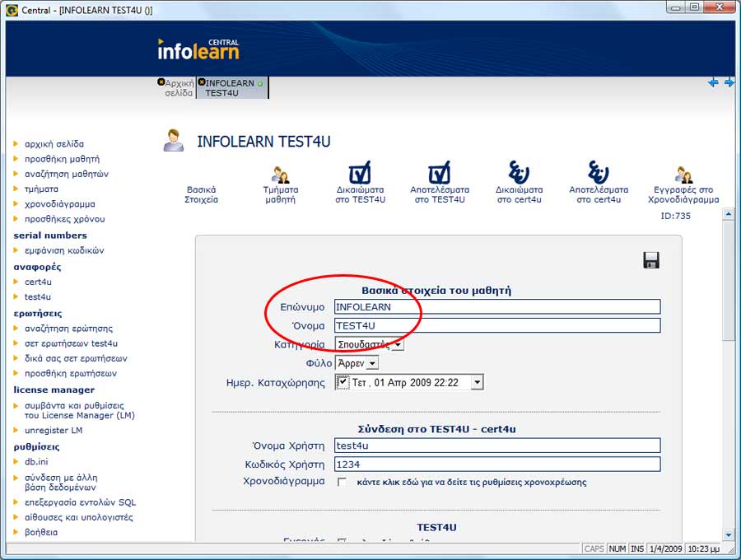Open αναζήτηση ερώτησης in sidebar
This screenshot has width=741, height=560.
(69, 328)
